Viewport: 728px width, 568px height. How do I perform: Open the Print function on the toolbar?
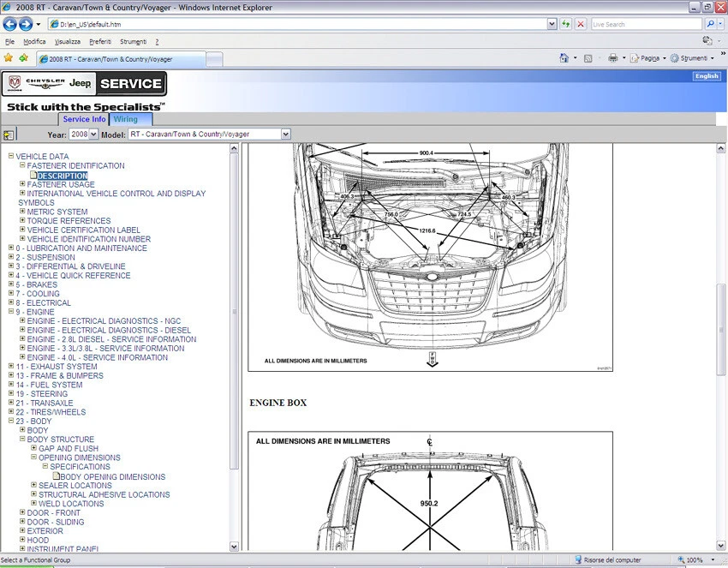tap(613, 57)
